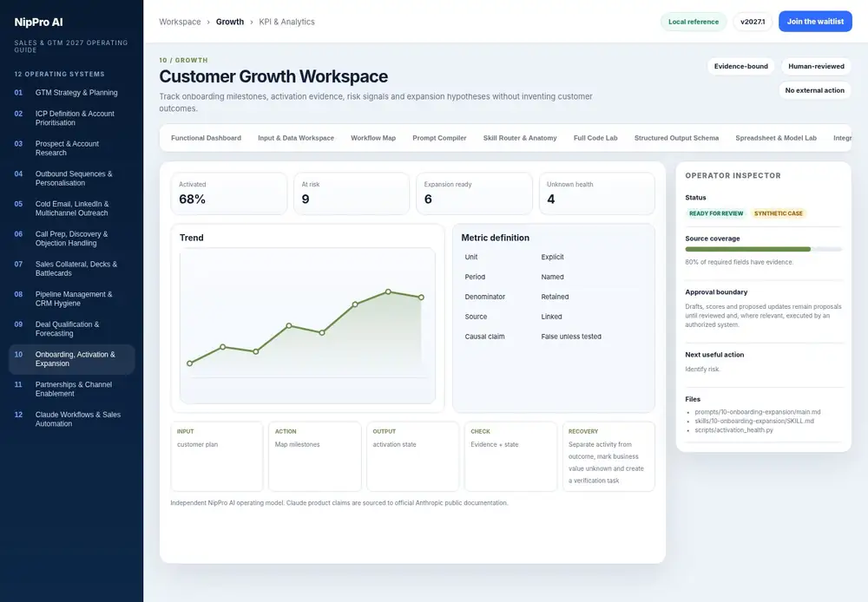The image size is (868, 602).
Task: Click the Local reference badge
Action: (x=693, y=22)
